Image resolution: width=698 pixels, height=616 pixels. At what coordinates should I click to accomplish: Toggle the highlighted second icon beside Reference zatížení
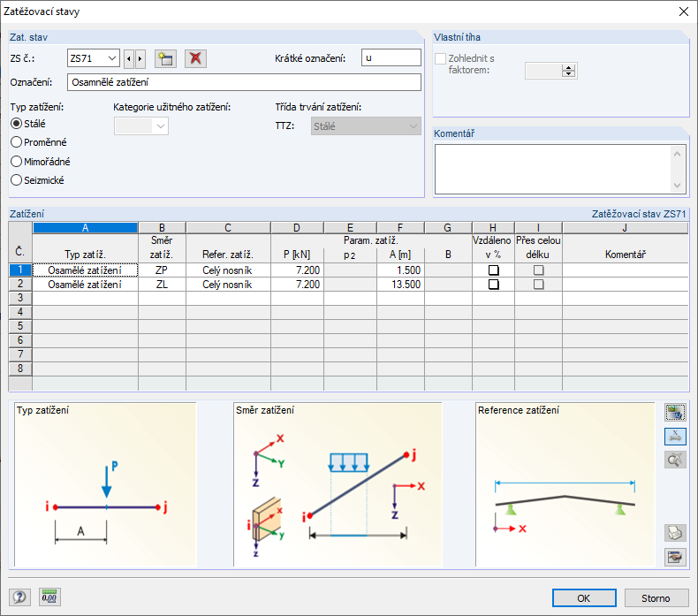point(675,436)
